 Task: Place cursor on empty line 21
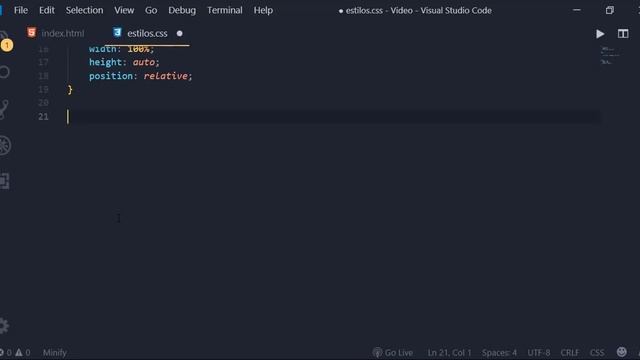point(334,117)
